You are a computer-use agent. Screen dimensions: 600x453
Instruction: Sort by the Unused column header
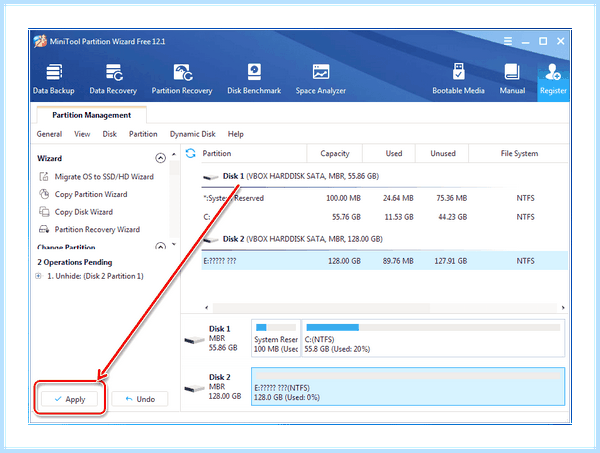coord(443,153)
